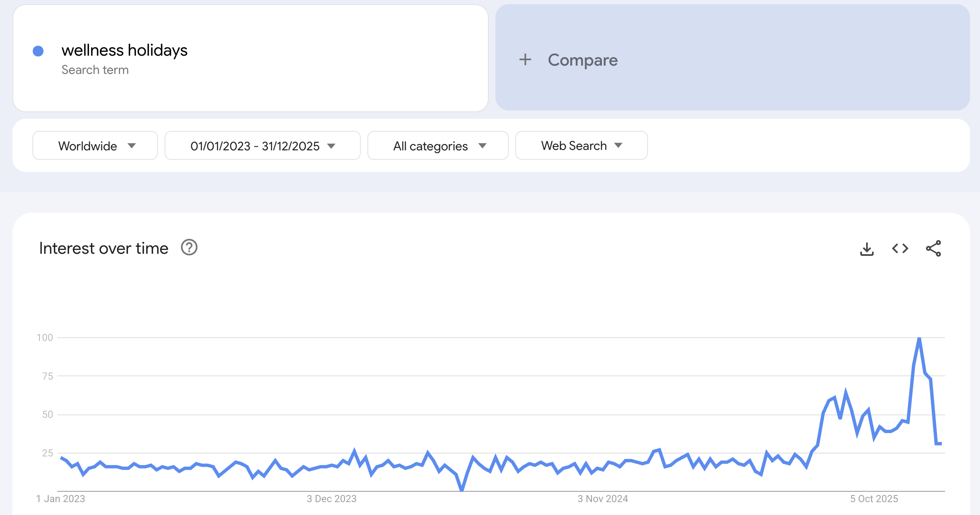Share the Interest over time chart
The width and height of the screenshot is (980, 515).
(x=934, y=248)
